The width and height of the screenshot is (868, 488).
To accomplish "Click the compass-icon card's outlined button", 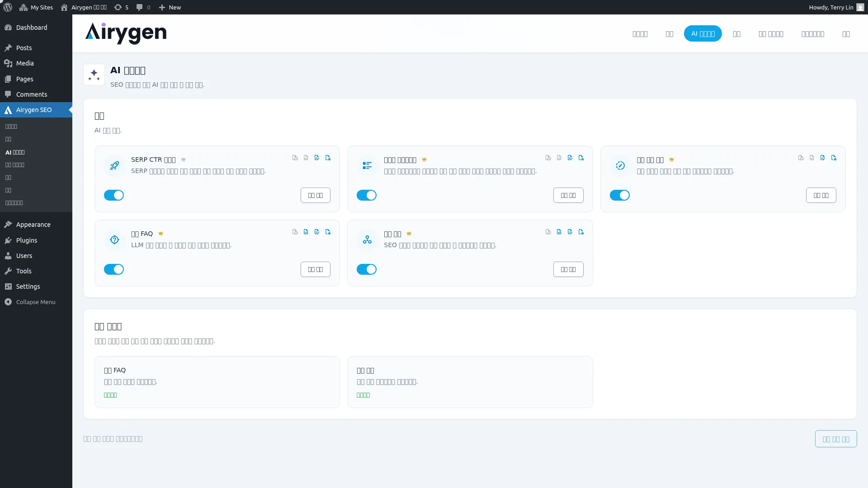I will tap(821, 195).
